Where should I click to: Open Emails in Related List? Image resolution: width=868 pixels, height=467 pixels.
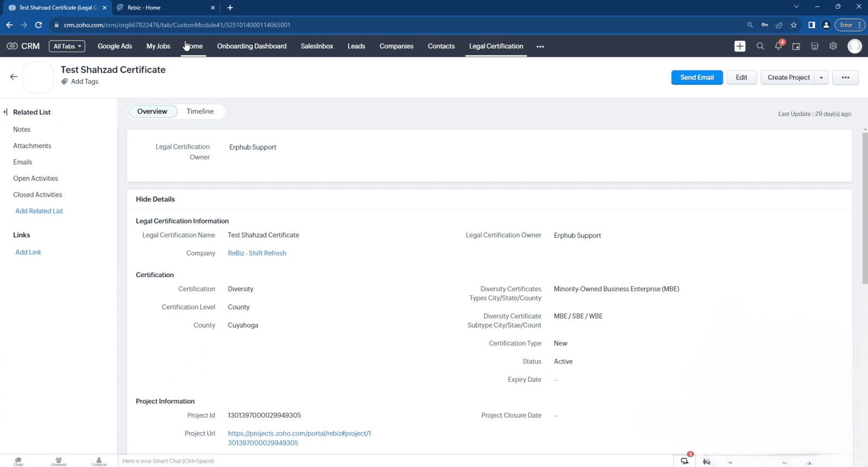pyautogui.click(x=23, y=162)
